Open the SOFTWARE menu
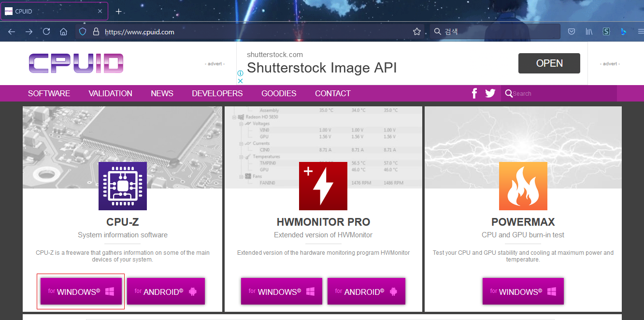 click(x=49, y=93)
